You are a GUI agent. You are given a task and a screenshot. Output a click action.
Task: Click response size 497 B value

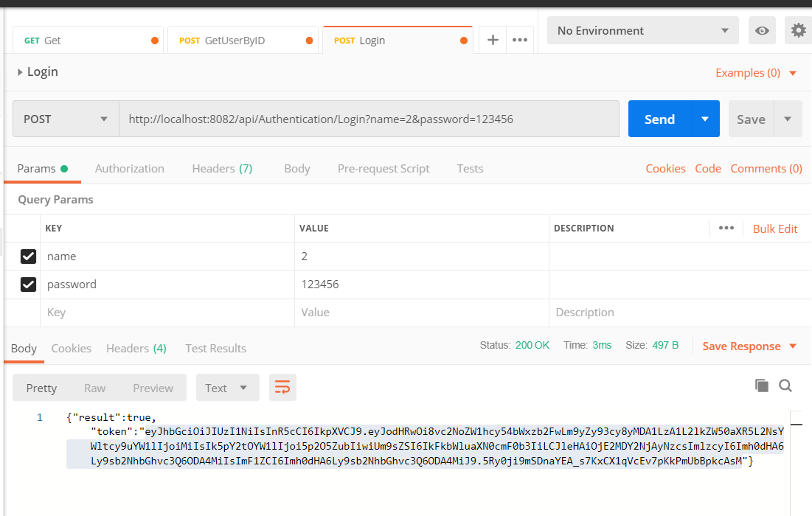665,345
